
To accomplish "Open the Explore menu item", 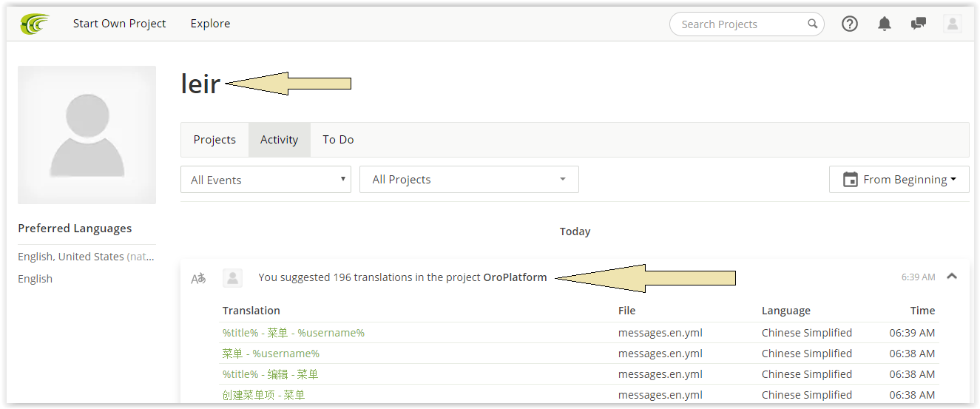I will click(x=210, y=24).
